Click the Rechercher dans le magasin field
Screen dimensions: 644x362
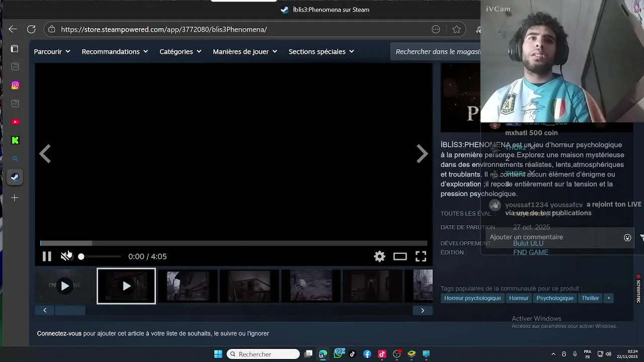(436, 51)
